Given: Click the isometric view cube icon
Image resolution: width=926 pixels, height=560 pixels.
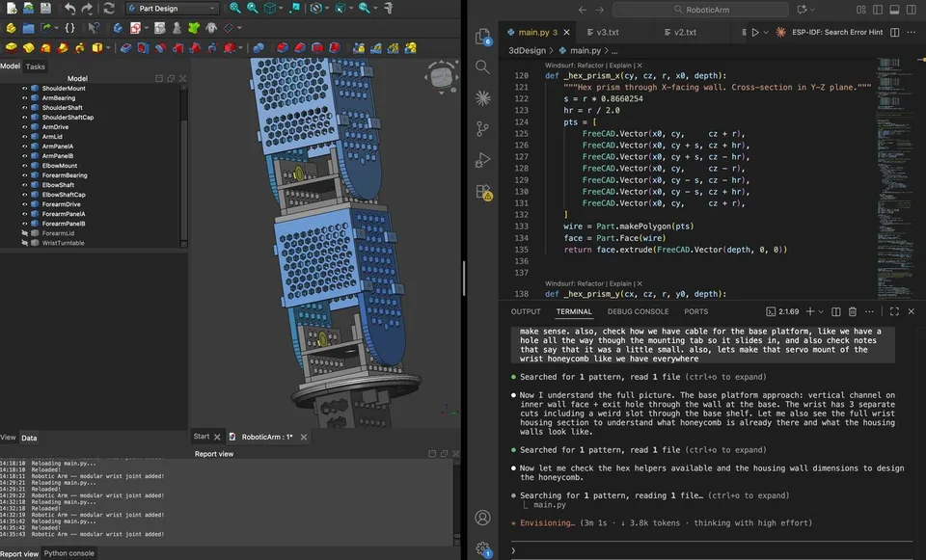Looking at the screenshot, I should [x=270, y=9].
